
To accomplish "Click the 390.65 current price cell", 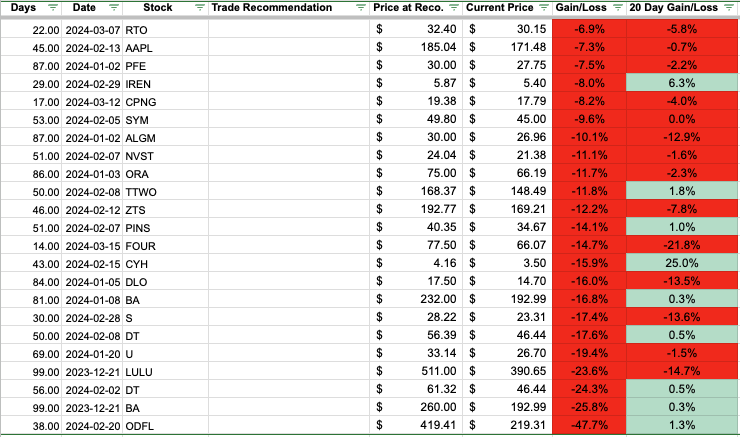I will coord(507,371).
